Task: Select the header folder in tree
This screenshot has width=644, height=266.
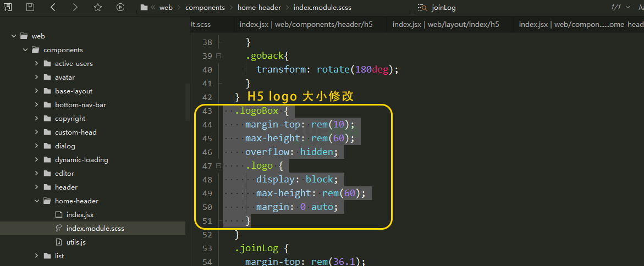Action: pyautogui.click(x=66, y=187)
